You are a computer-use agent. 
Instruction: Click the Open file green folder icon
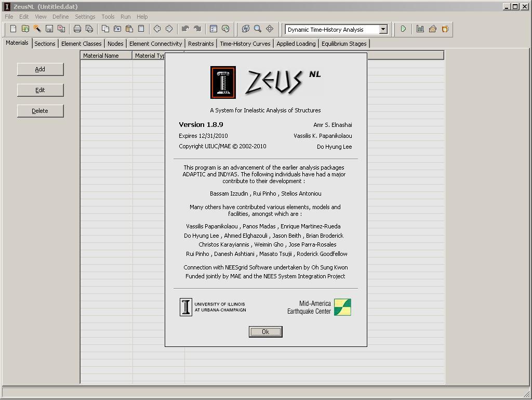(25, 29)
